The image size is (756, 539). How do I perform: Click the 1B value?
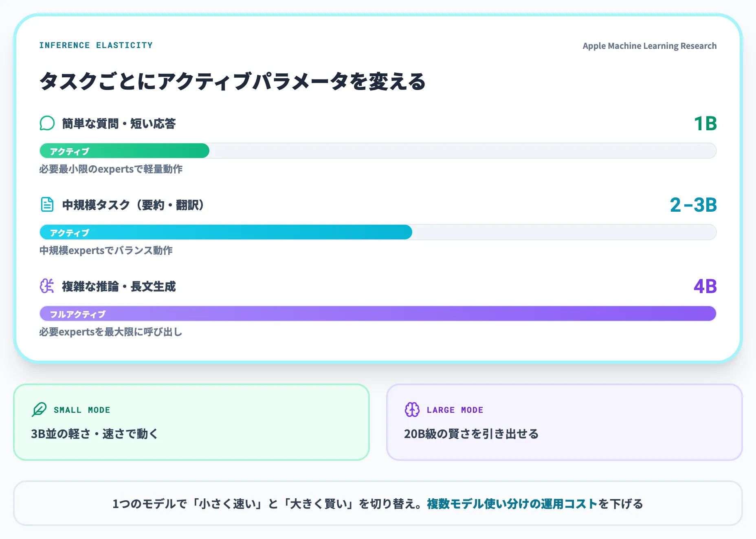705,123
